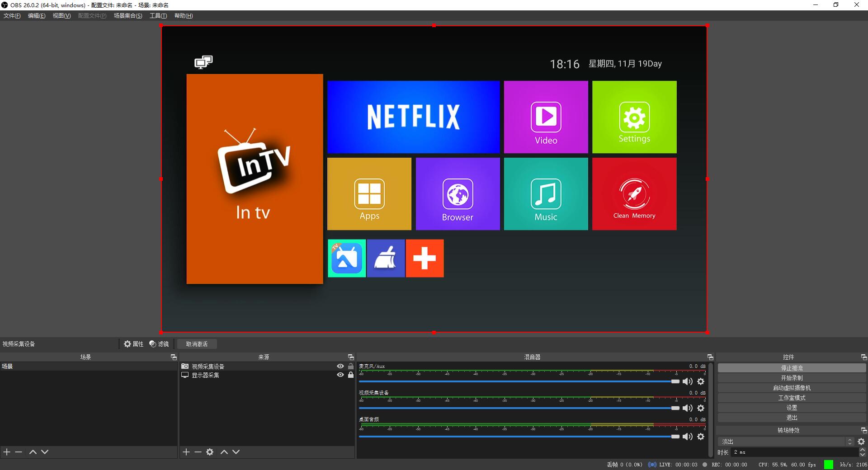Click the 时长 duration input field
The height and width of the screenshot is (470, 868).
click(x=794, y=452)
